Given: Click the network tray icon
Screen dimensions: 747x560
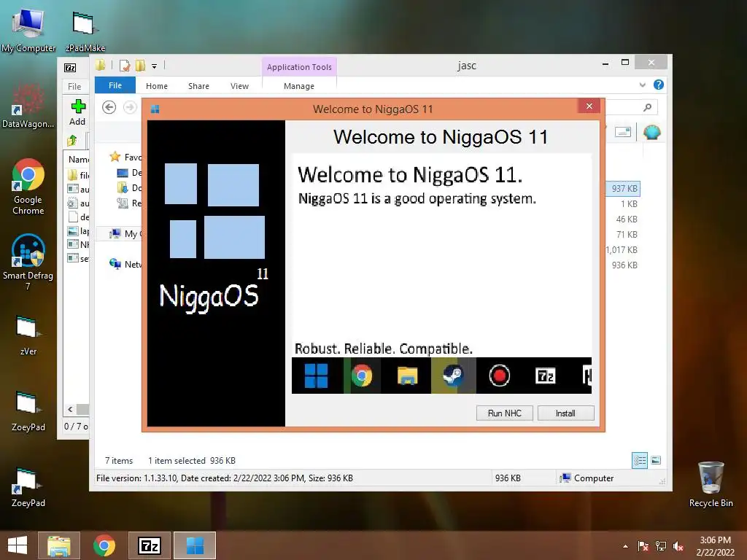Looking at the screenshot, I should click(x=661, y=546).
